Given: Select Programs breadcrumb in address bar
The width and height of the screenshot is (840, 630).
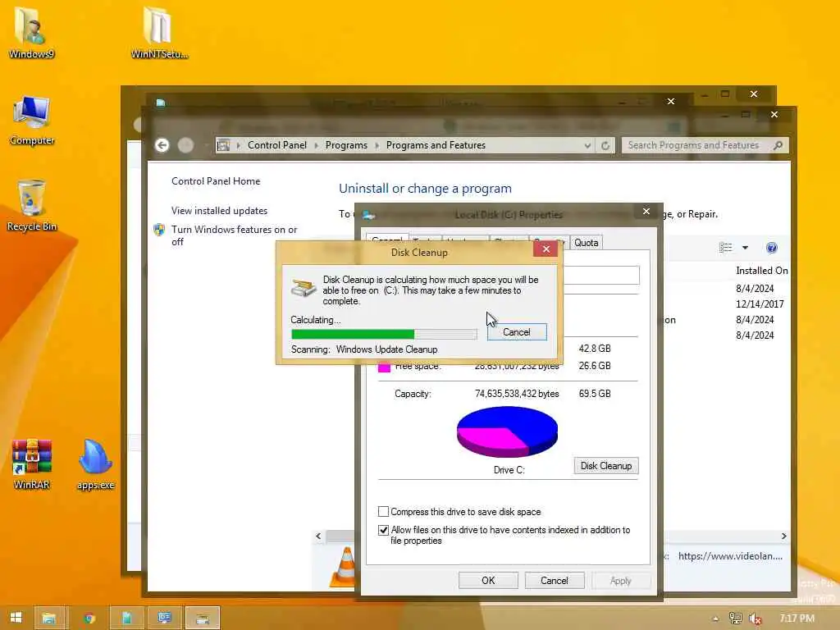Looking at the screenshot, I should click(346, 145).
